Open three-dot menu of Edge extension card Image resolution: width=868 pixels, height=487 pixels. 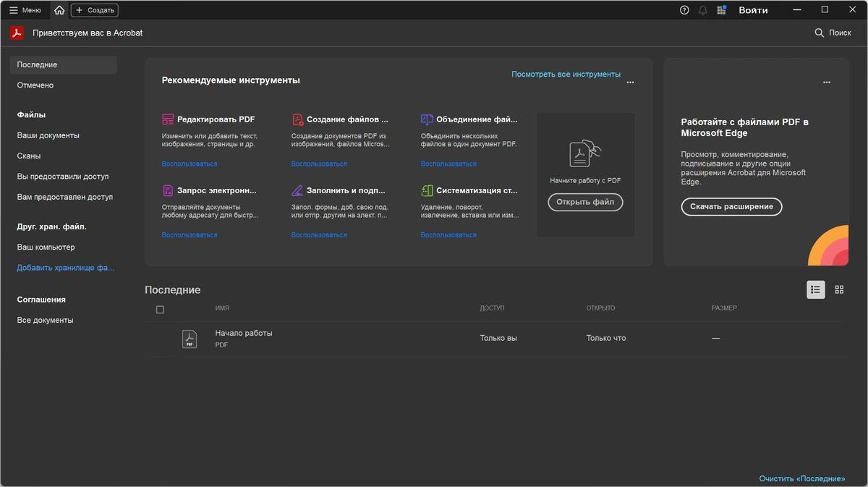coord(827,82)
